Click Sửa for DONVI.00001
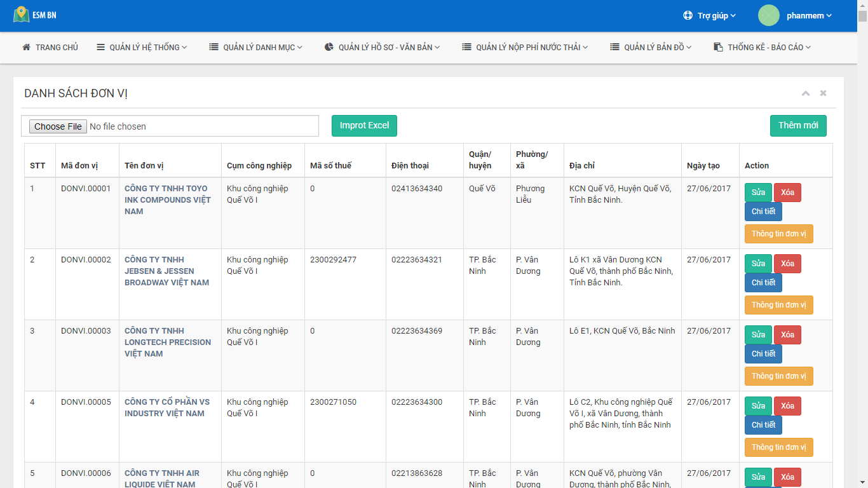 tap(758, 193)
